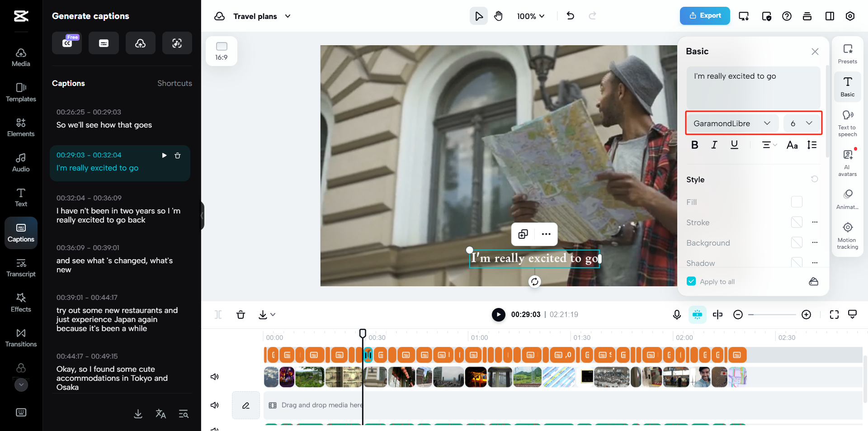Image resolution: width=868 pixels, height=431 pixels.
Task: Click the Bold formatting icon
Action: pos(695,145)
